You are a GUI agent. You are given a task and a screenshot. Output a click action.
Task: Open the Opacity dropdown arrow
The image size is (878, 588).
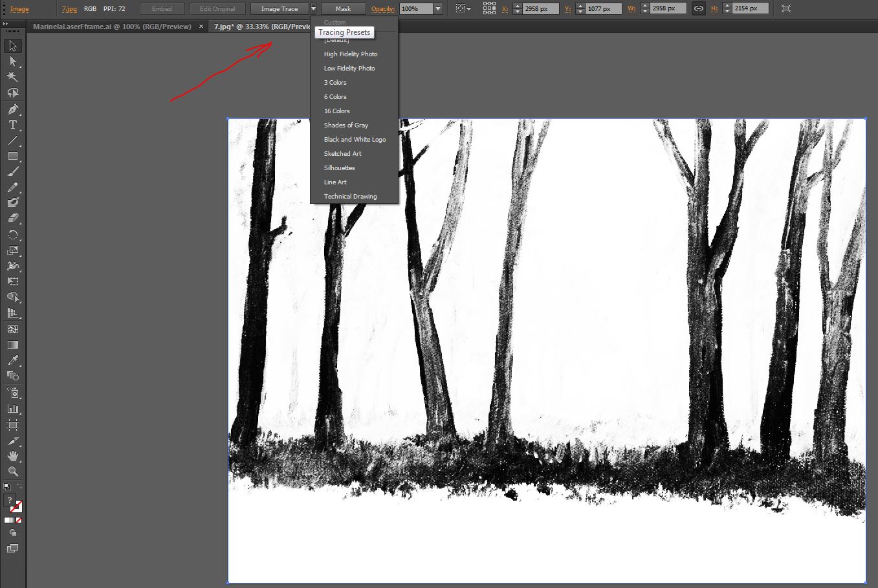point(438,9)
